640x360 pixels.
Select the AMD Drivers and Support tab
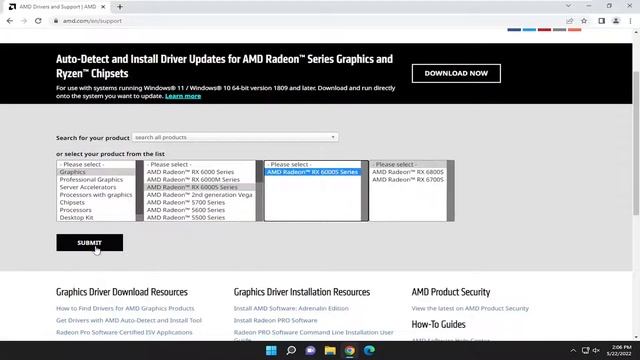click(58, 7)
